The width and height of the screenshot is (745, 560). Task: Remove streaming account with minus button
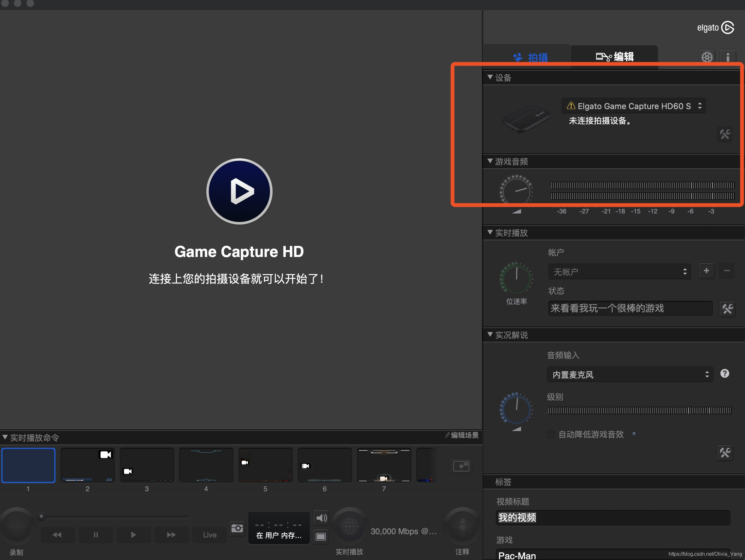click(x=726, y=271)
